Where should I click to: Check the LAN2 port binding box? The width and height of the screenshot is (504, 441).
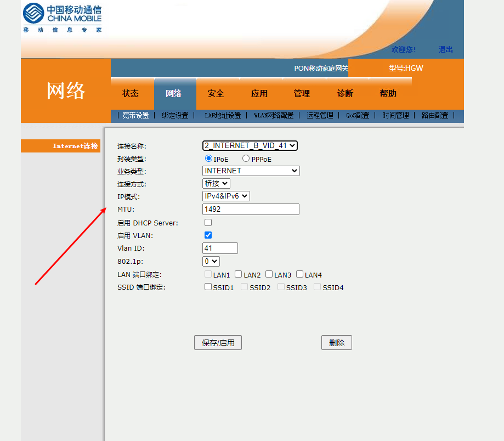point(239,274)
